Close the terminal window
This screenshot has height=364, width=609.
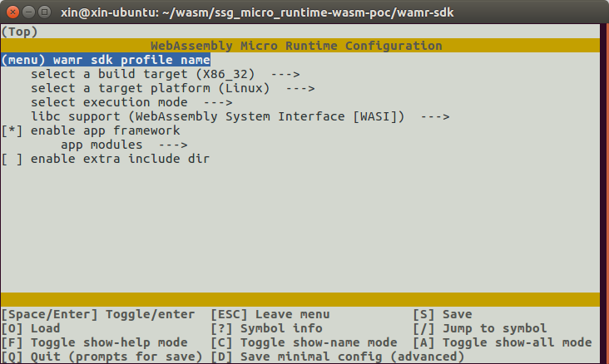coord(12,11)
